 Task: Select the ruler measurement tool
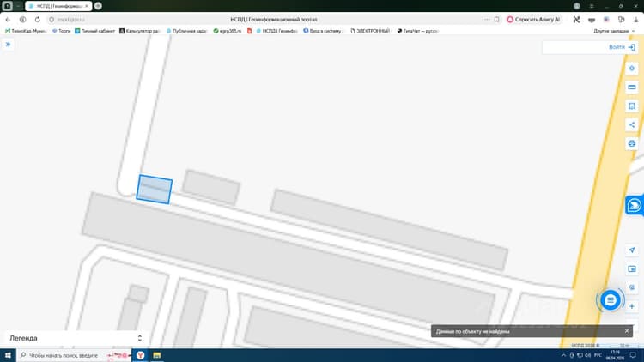[x=632, y=87]
